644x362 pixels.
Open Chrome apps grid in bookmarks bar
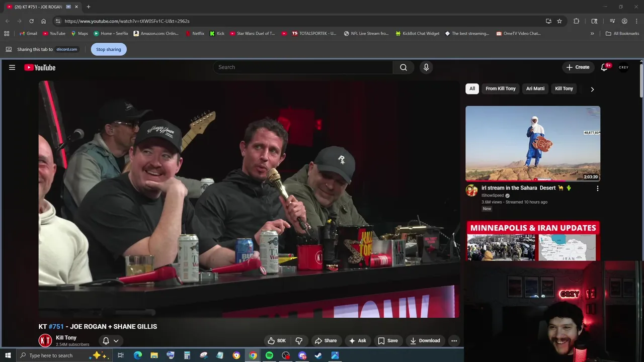pyautogui.click(x=7, y=34)
